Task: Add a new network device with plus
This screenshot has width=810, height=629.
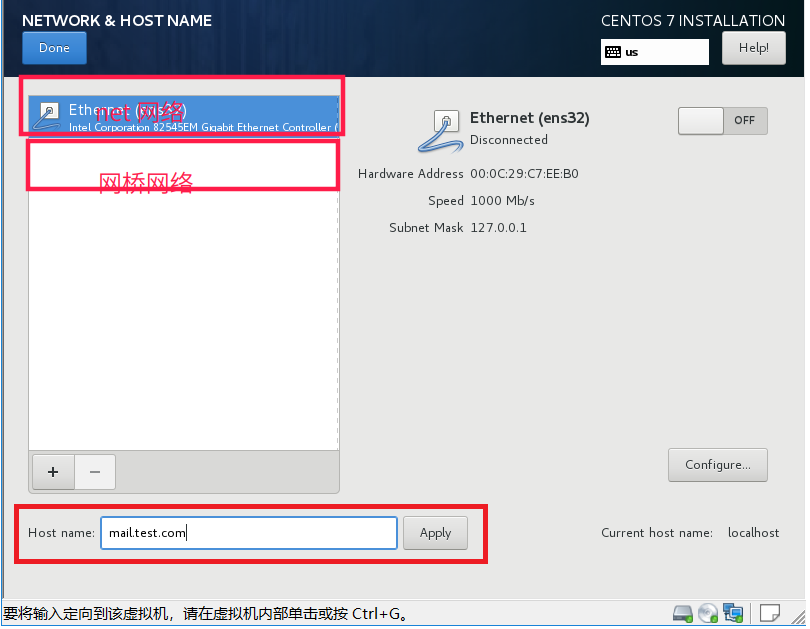Action: click(53, 471)
